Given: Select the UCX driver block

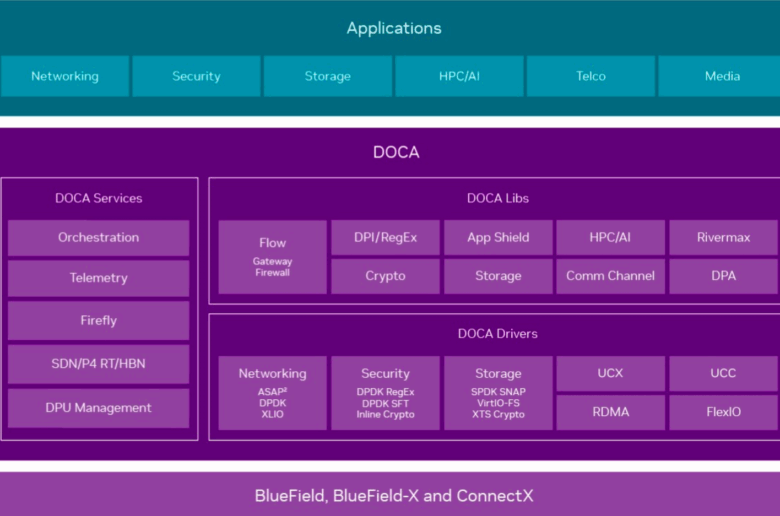Looking at the screenshot, I should (610, 373).
